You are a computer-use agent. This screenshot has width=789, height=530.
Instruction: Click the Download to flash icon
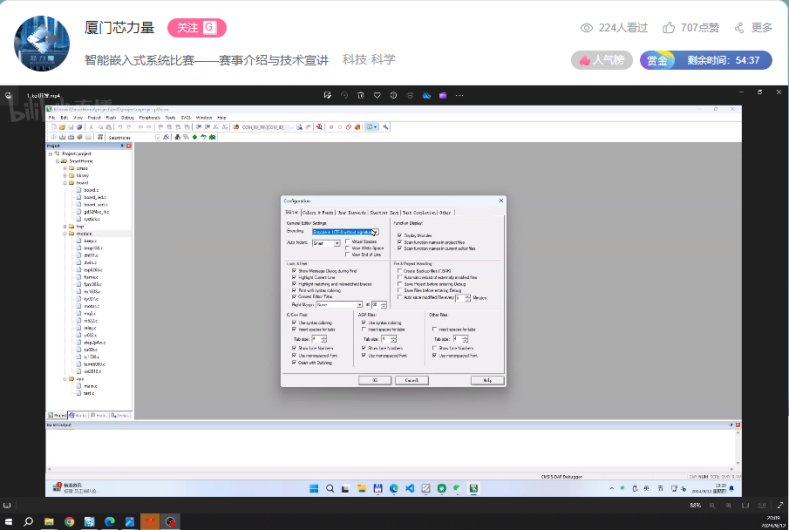click(99, 137)
